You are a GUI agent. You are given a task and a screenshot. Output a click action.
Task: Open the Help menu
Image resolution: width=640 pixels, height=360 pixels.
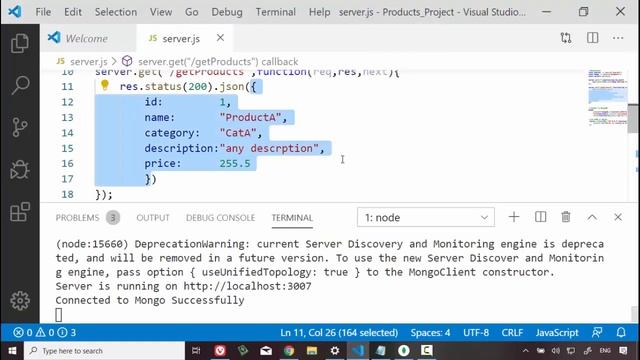click(319, 12)
